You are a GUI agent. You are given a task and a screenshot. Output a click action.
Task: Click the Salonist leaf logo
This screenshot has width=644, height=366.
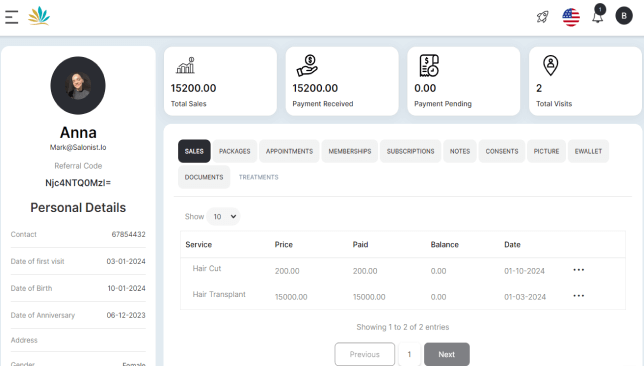coord(39,16)
